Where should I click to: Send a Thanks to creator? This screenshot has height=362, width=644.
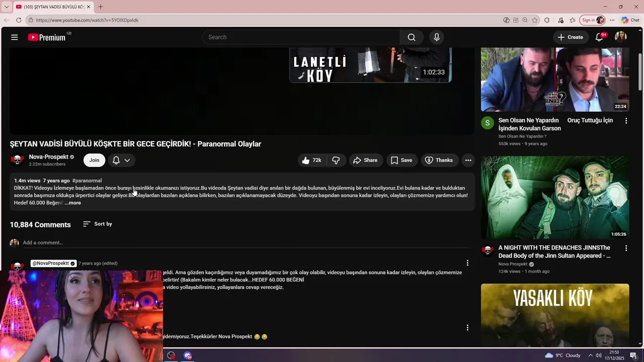coord(439,160)
